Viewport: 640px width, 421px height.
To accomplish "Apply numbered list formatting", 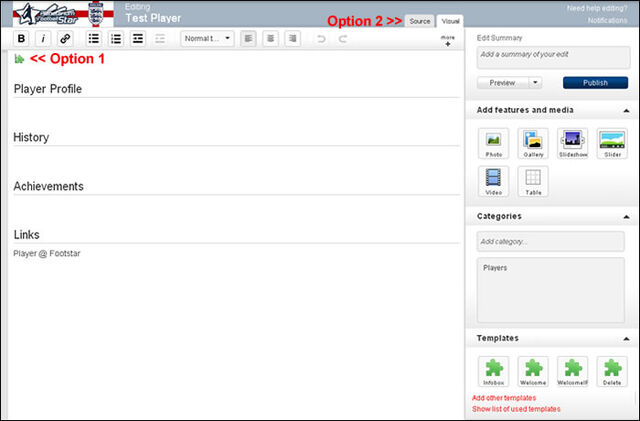I will point(116,39).
